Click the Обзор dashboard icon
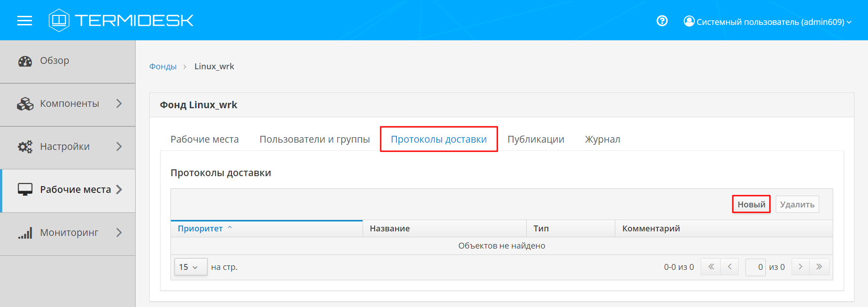This screenshot has height=307, width=868. [x=25, y=61]
